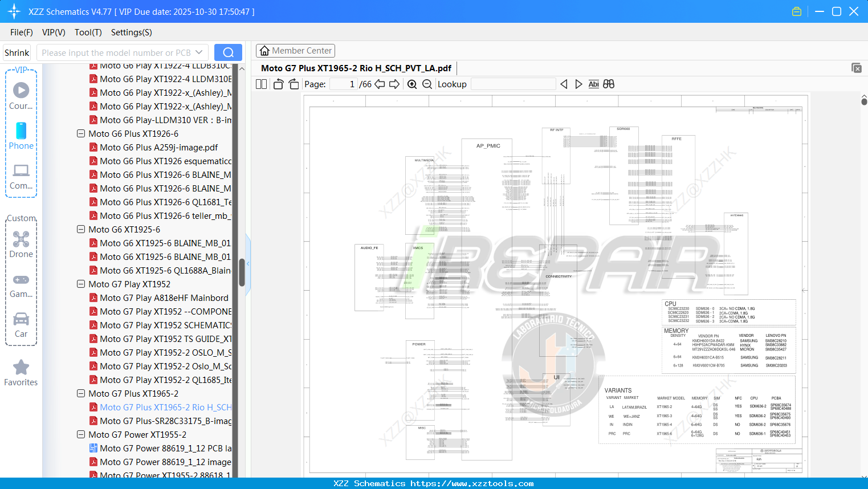
Task: Select the Drone category icon
Action: click(21, 244)
